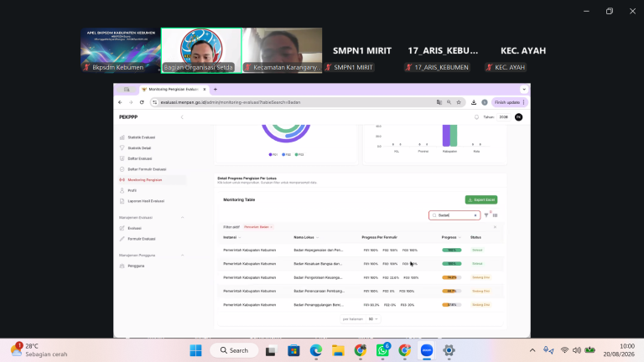Click the taskbar Search box
Viewport: 644px width, 362px height.
click(x=234, y=350)
